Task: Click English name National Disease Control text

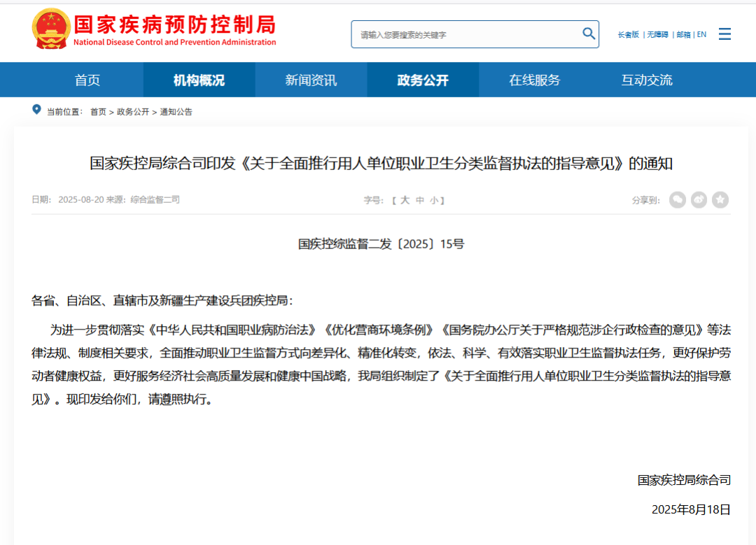Action: pos(174,43)
